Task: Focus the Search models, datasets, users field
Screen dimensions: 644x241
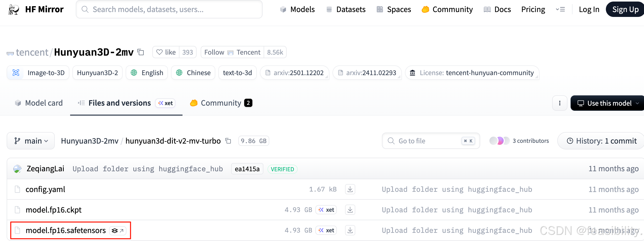Action: point(169,9)
